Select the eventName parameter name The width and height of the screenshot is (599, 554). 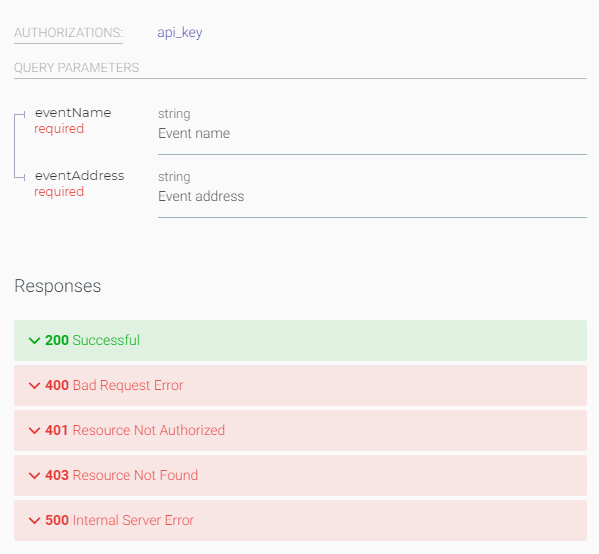[73, 113]
